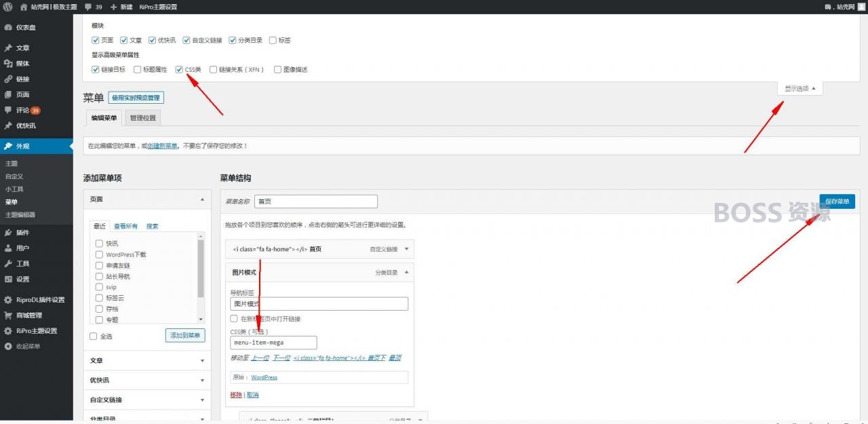
Task: Click the 使用实时预览管理 button
Action: 136,98
